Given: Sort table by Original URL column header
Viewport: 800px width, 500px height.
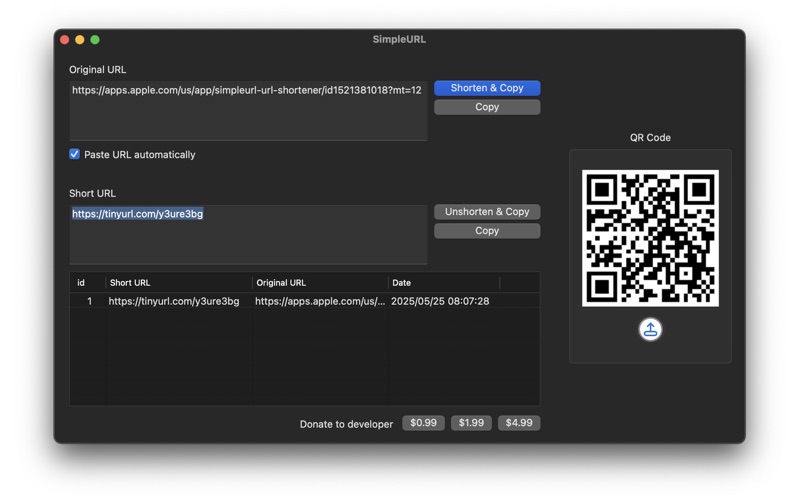Looking at the screenshot, I should [320, 283].
